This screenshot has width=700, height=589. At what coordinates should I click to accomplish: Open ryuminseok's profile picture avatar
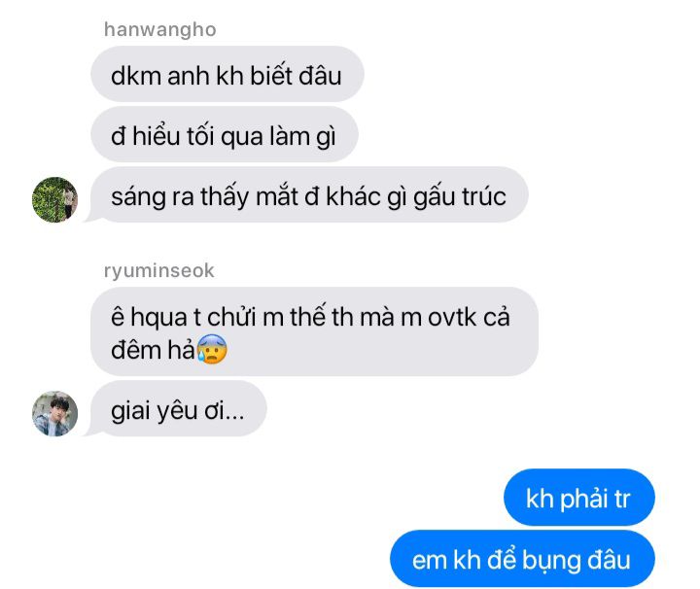(x=54, y=414)
